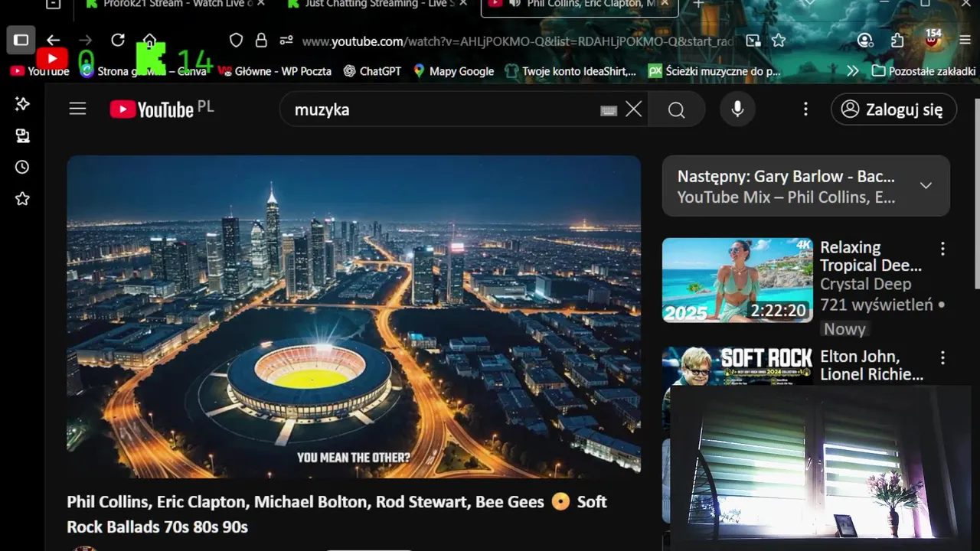Click the Relaxing Tropical Dee... video title
The image size is (980, 551).
click(871, 256)
